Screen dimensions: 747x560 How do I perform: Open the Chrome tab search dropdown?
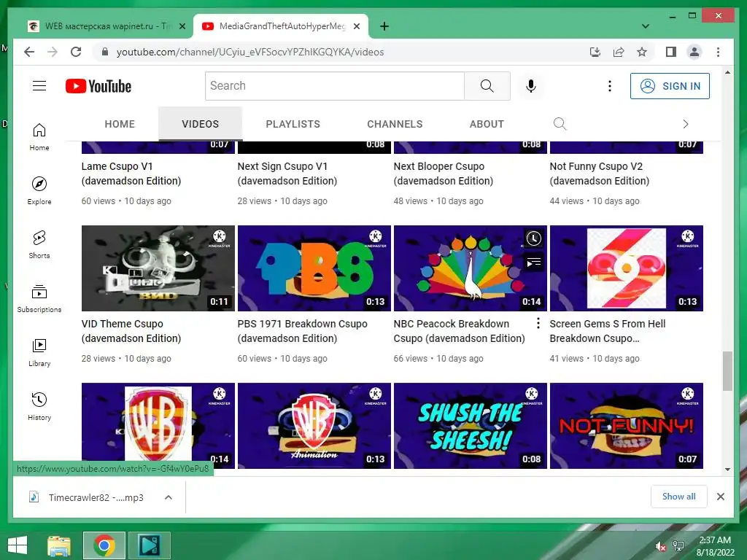[646, 26]
